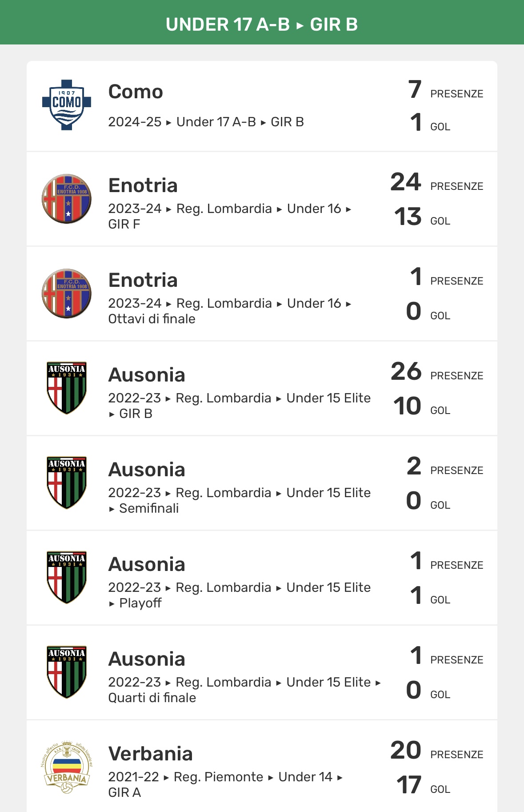Image resolution: width=524 pixels, height=812 pixels.
Task: Select the UNDER 17 A-B ▸ GIR B header
Action: [x=262, y=24]
